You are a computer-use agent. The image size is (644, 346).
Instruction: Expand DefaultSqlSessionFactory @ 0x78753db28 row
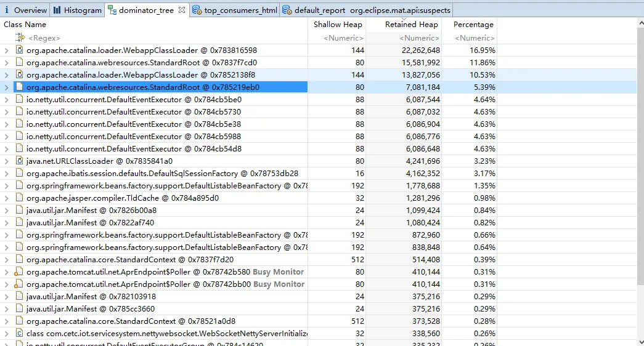coord(6,174)
